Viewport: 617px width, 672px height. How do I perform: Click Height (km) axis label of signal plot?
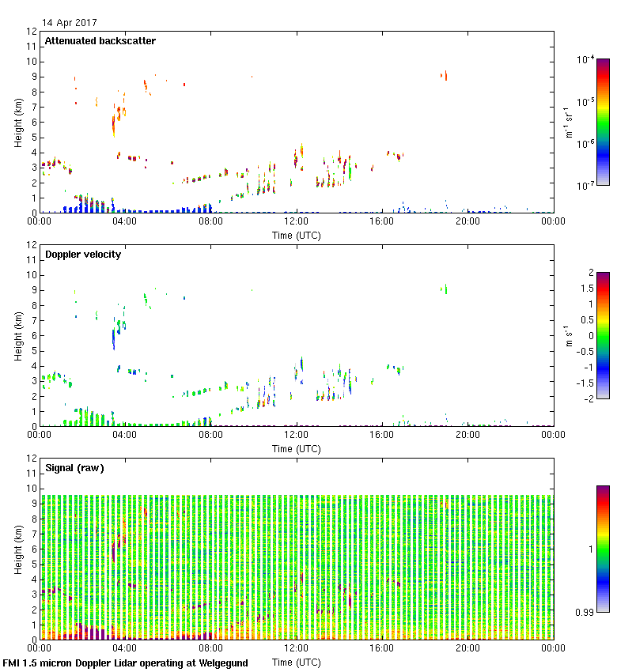pyautogui.click(x=17, y=549)
